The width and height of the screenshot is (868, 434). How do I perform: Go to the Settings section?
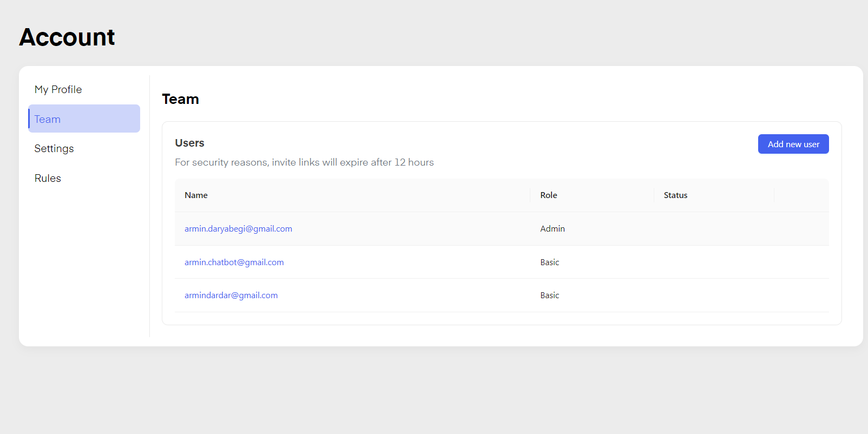54,148
